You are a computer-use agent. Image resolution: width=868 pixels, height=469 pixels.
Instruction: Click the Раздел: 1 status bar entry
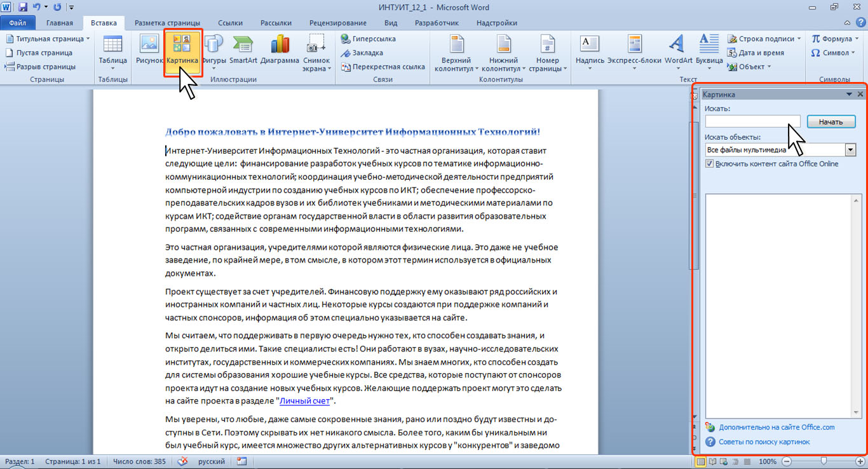[x=20, y=461]
